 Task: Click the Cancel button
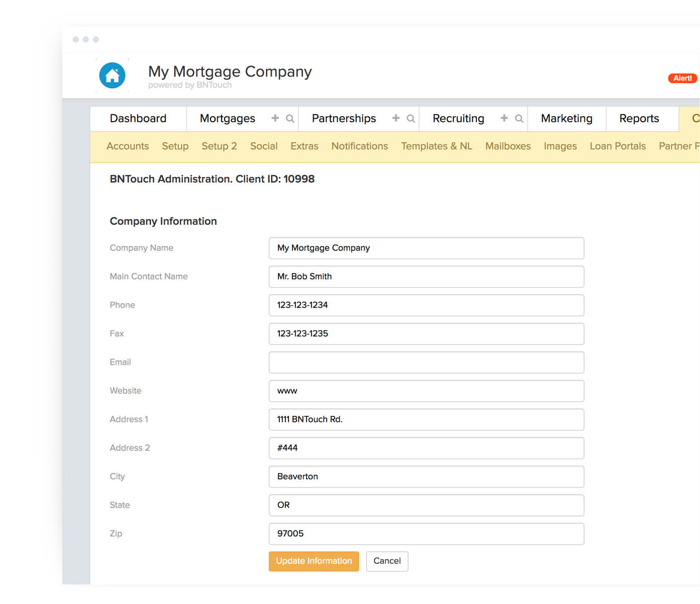point(387,561)
